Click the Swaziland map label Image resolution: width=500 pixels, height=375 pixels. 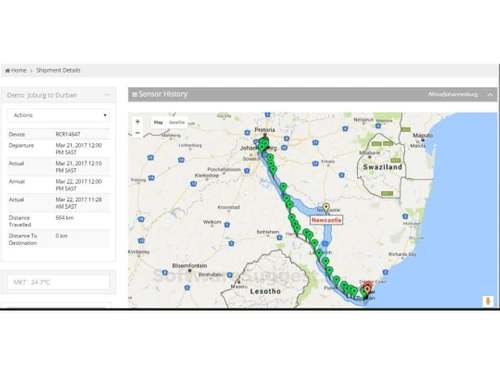(383, 167)
